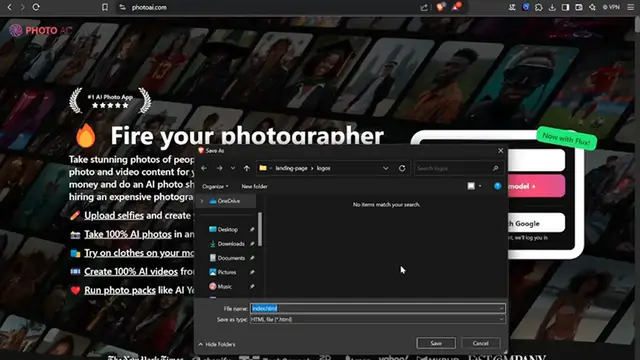Select Desktop in navigation pane
The image size is (640, 360).
point(227,229)
